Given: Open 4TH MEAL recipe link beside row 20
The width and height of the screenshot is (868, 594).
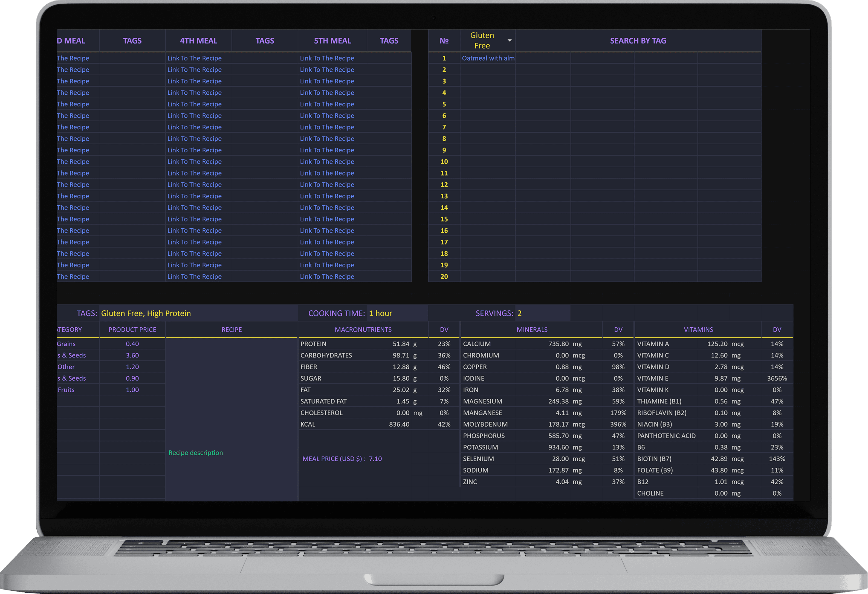Looking at the screenshot, I should point(194,277).
